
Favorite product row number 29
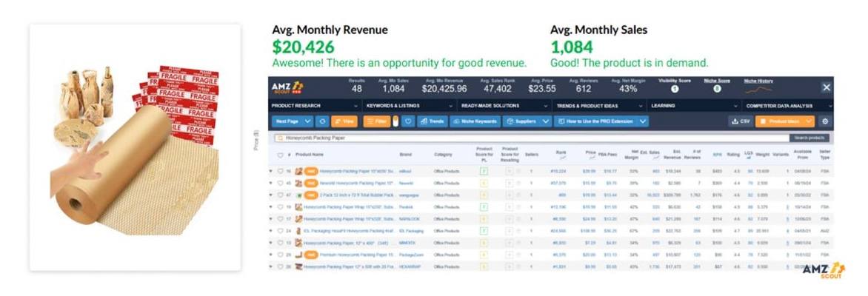click(x=280, y=255)
